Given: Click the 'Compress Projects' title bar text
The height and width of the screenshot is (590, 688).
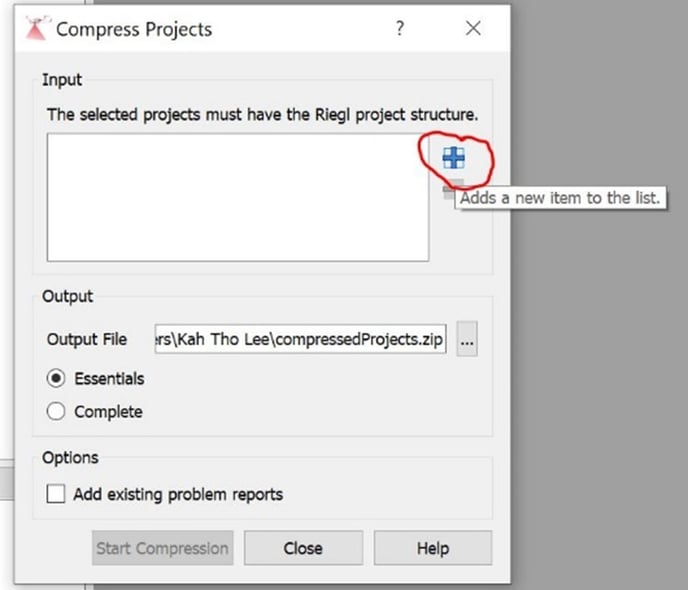Looking at the screenshot, I should 134,29.
